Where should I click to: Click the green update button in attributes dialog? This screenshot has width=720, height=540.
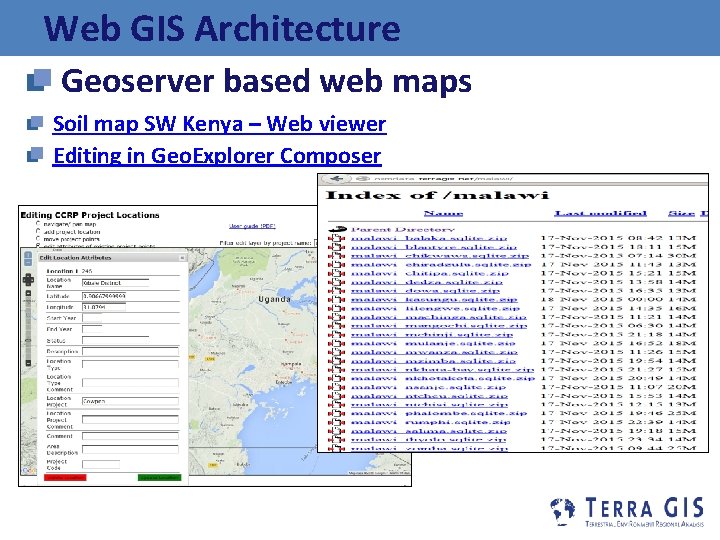[x=159, y=478]
